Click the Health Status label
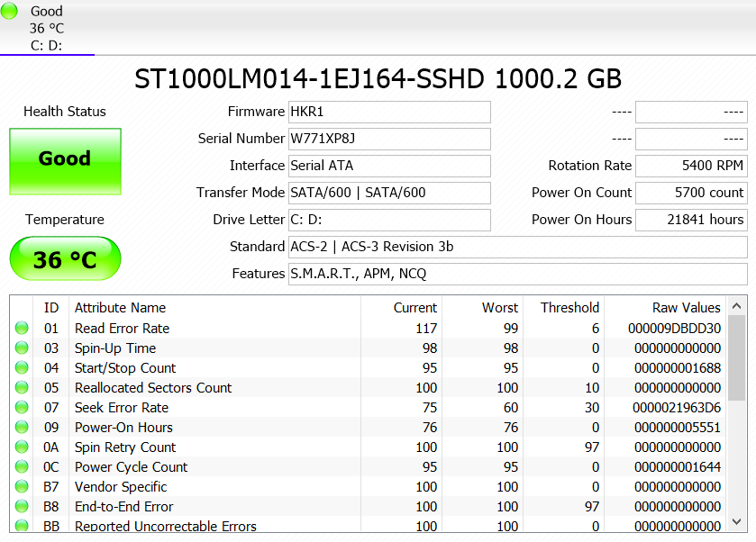This screenshot has height=542, width=756. [65, 112]
